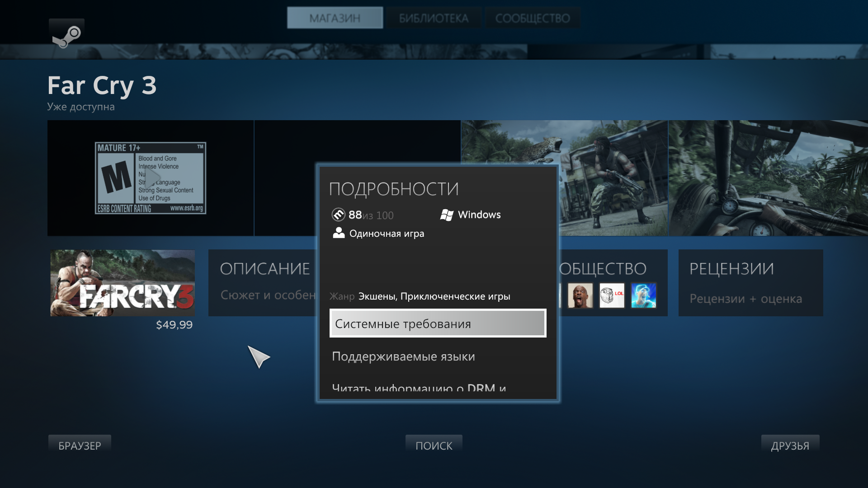Click the Windows platform label
This screenshot has height=488, width=868.
coord(479,215)
